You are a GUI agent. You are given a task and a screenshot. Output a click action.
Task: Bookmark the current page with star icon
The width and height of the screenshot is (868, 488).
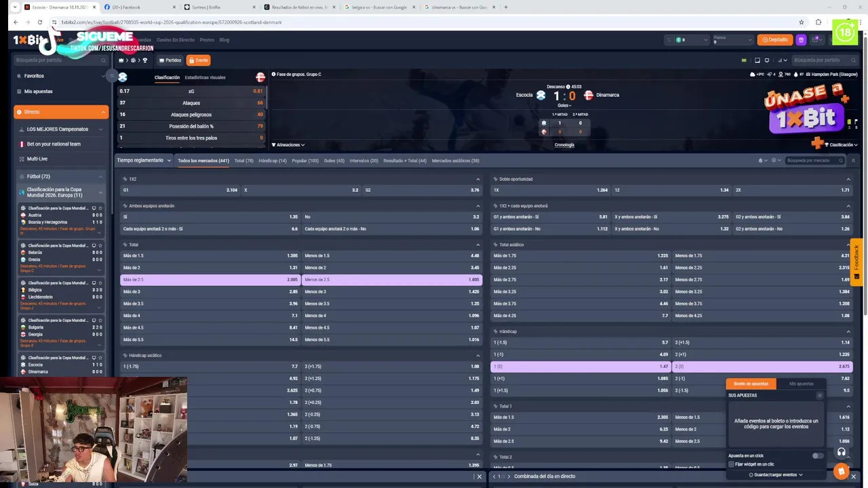pos(802,22)
